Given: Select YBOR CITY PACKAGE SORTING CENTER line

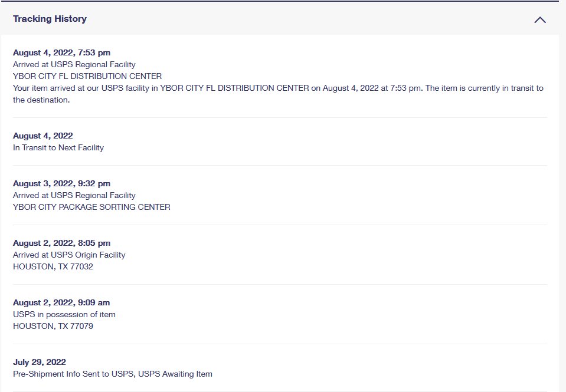Looking at the screenshot, I should pyautogui.click(x=91, y=207).
